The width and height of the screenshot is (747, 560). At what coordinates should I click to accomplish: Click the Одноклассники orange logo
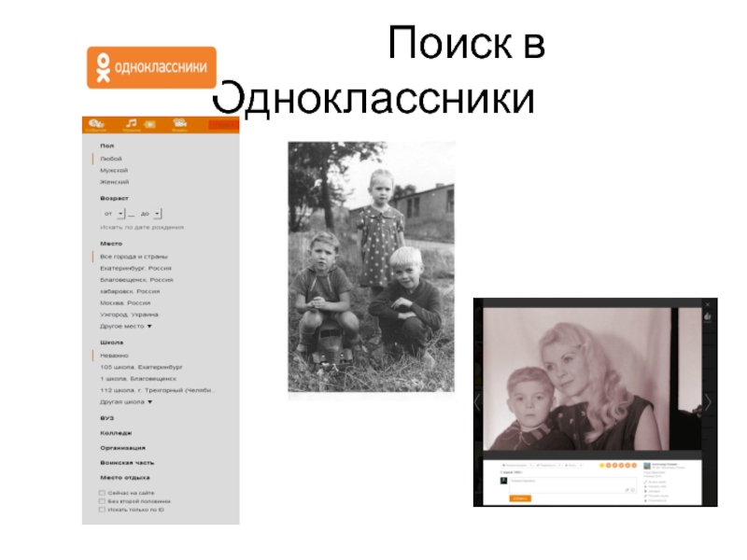click(x=151, y=67)
